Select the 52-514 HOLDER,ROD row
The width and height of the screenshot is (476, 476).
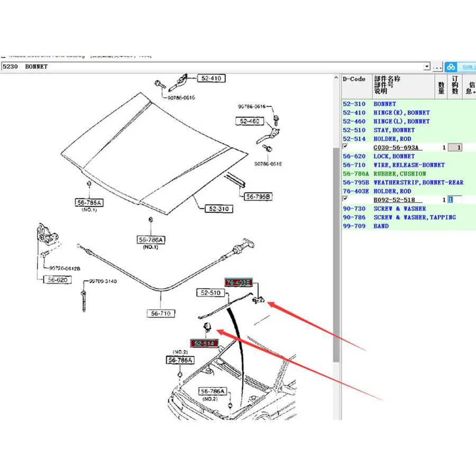point(409,139)
